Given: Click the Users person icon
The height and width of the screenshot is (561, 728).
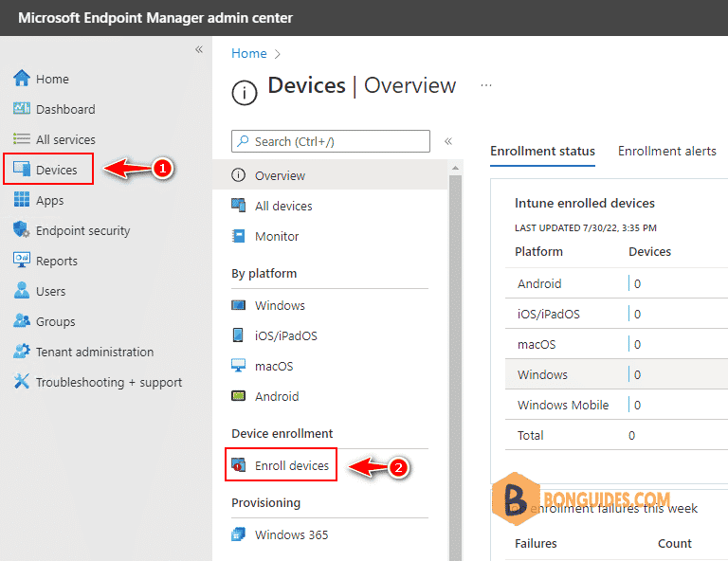Looking at the screenshot, I should (22, 290).
